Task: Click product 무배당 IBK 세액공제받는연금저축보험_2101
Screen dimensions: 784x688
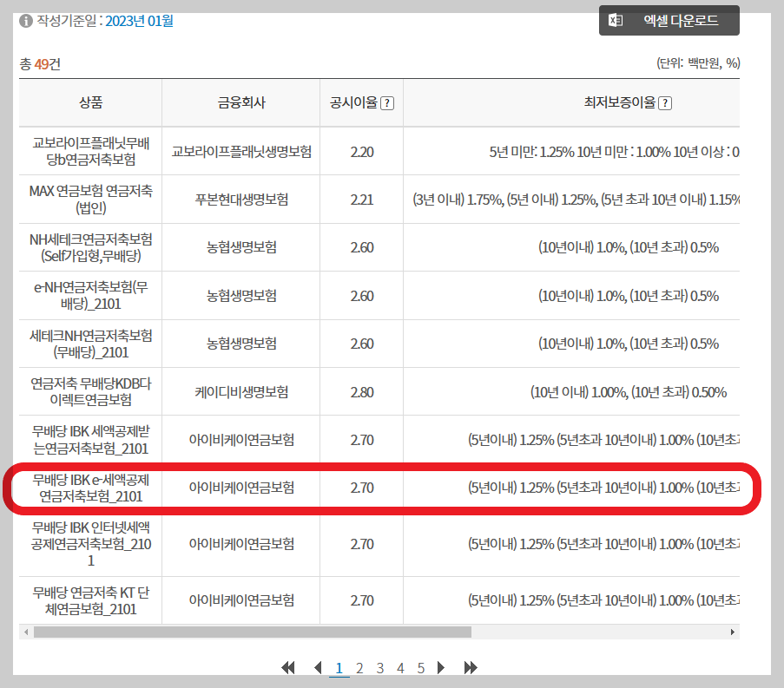Action: click(90, 440)
